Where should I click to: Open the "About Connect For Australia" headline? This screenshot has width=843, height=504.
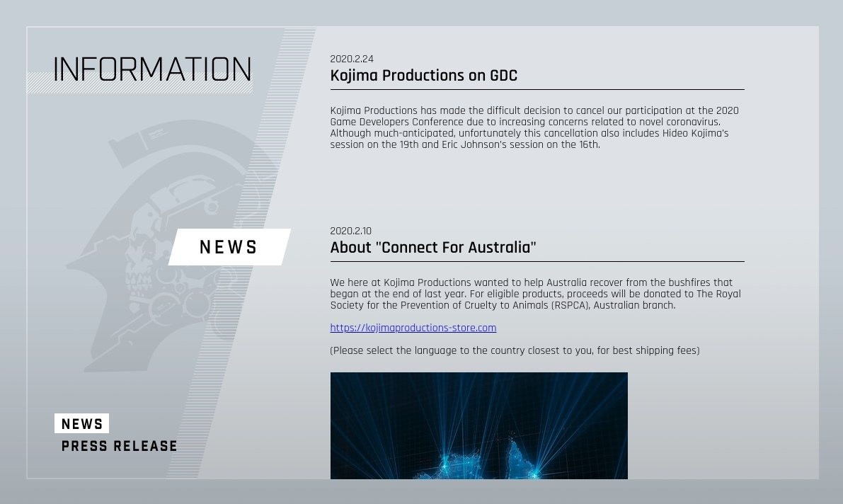pos(432,248)
